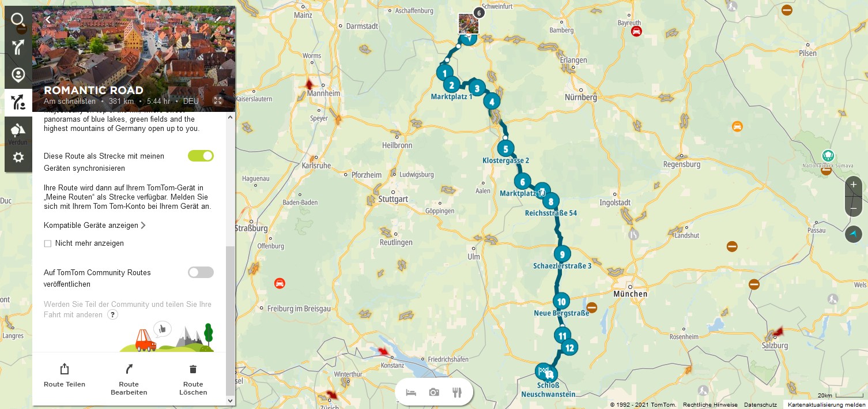Expand the route photo to fullscreen
This screenshot has height=409, width=868.
[x=218, y=100]
